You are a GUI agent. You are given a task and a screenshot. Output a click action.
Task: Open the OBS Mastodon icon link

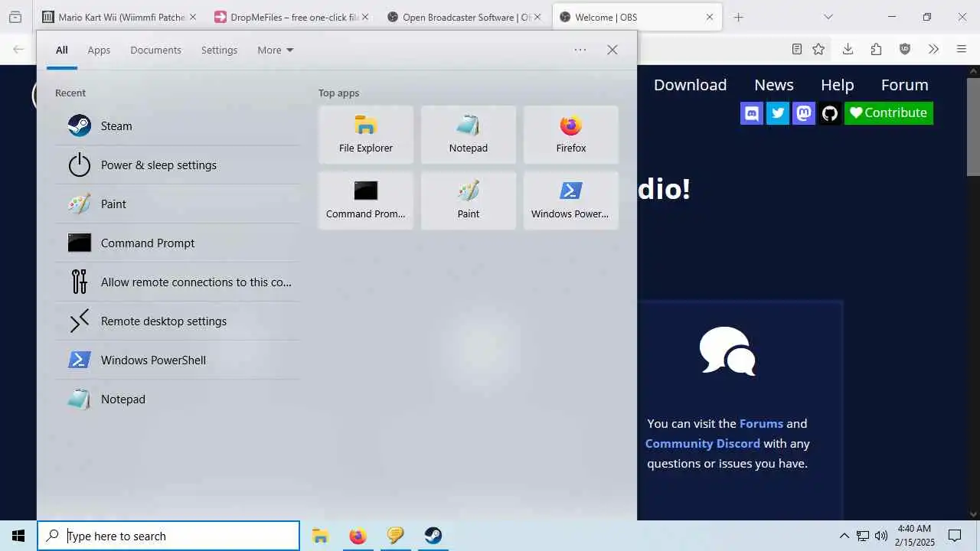click(x=804, y=113)
